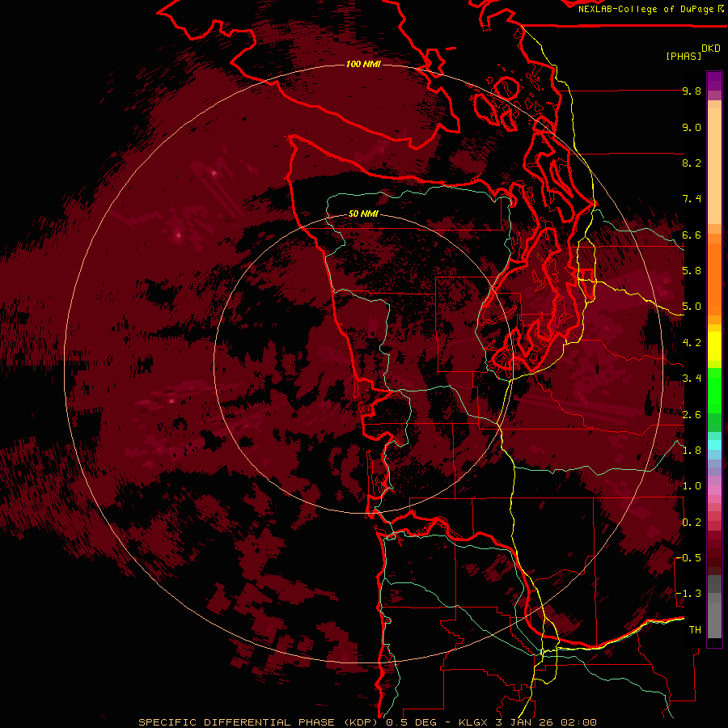
Task: Click the purple top segment of color bar
Action: click(714, 81)
